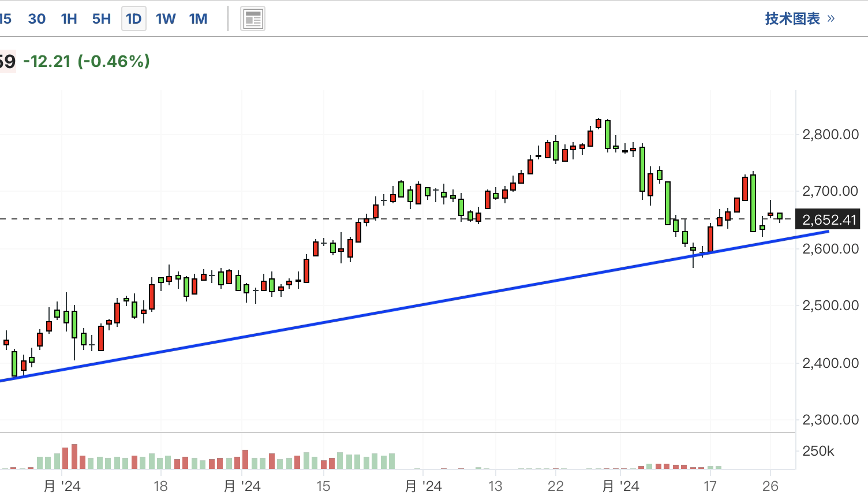Click the date label 15 on time axis

(x=323, y=486)
